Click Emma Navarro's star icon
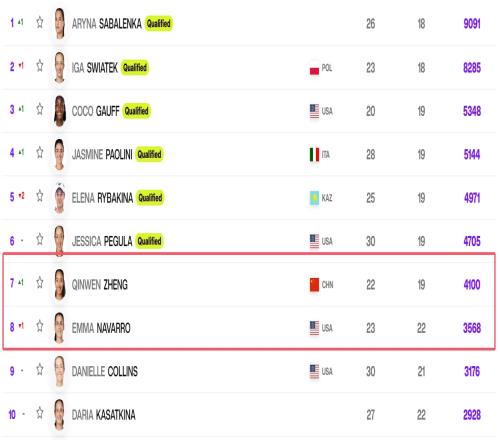 tap(40, 326)
